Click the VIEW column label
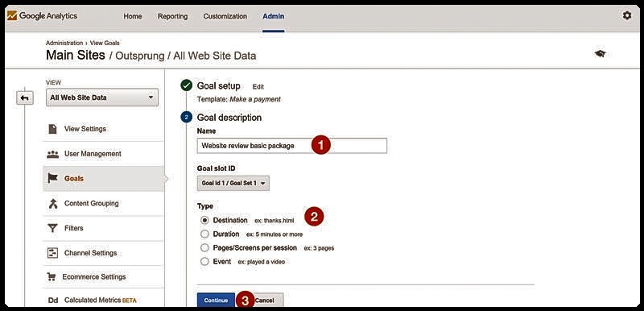This screenshot has height=311, width=644. pyautogui.click(x=53, y=82)
